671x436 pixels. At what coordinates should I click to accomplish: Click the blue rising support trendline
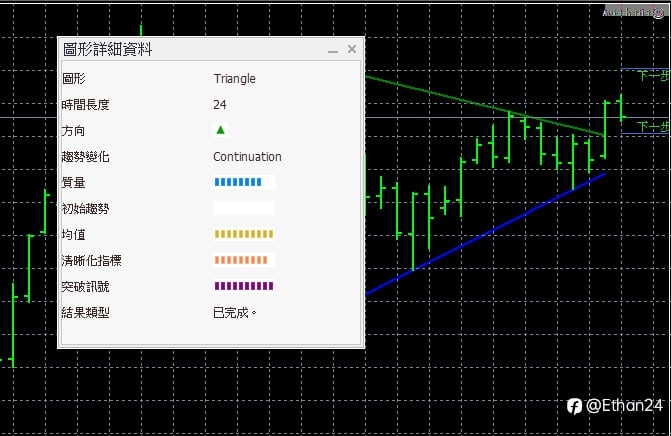pos(486,234)
